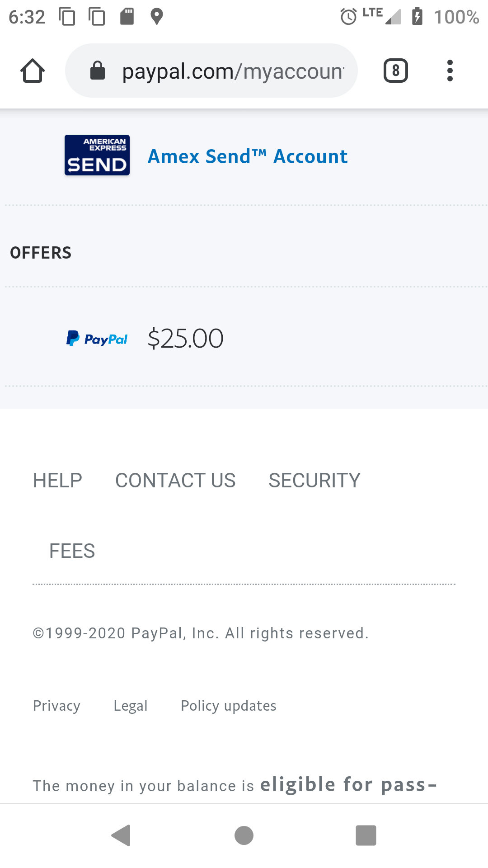Tap the American Express Send logo

(x=97, y=155)
